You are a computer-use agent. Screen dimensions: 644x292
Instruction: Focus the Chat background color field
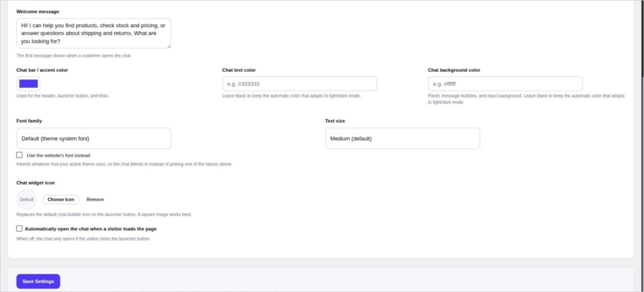point(505,84)
